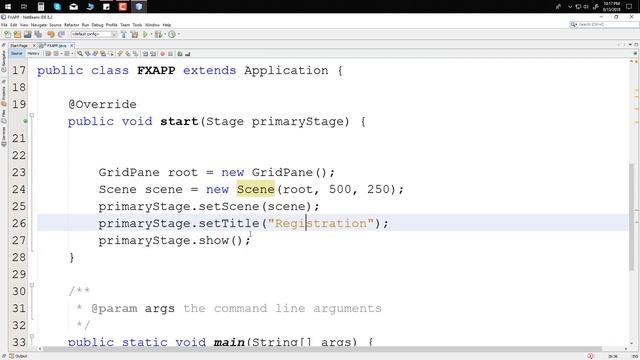Collapse the code fold at line 30
The image size is (640, 360).
(32, 286)
